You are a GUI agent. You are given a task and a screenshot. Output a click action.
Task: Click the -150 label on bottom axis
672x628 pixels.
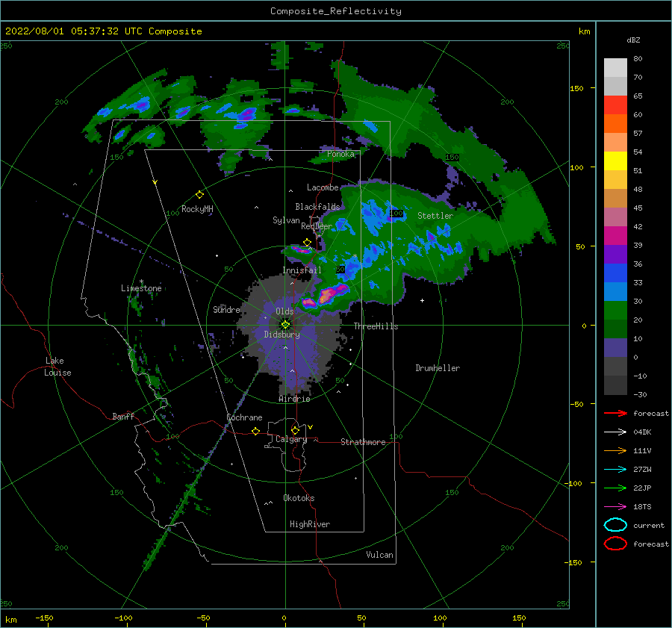(44, 618)
